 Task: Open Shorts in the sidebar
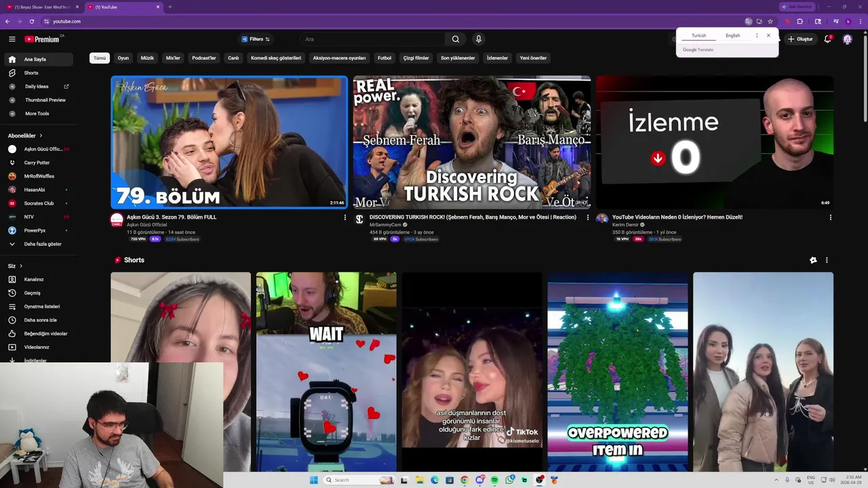pos(37,73)
